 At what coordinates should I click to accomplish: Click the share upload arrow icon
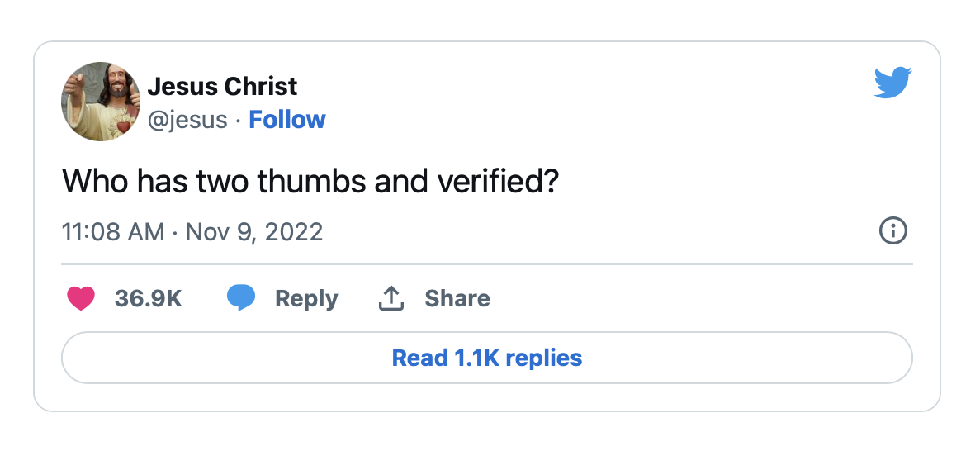(391, 298)
